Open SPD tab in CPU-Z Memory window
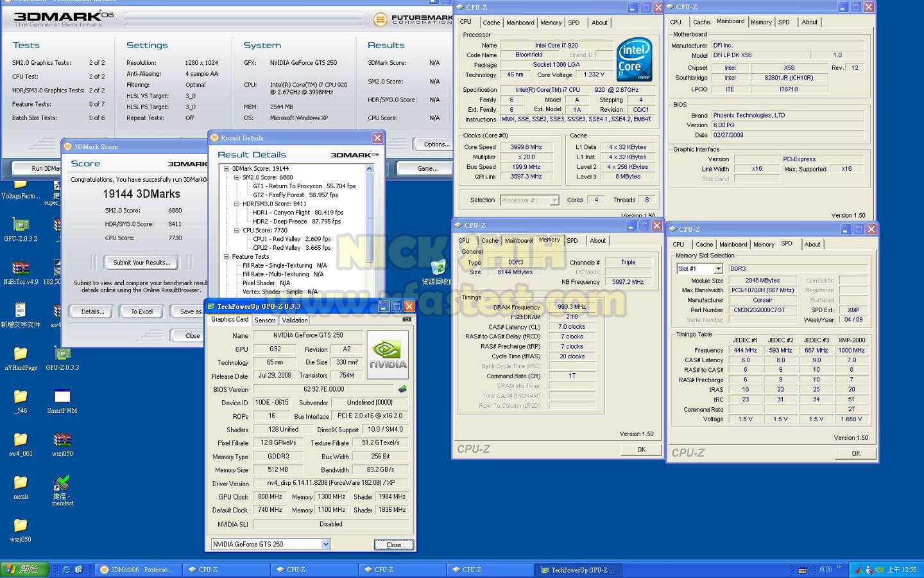Viewport: 924px width, 578px height. [x=572, y=240]
